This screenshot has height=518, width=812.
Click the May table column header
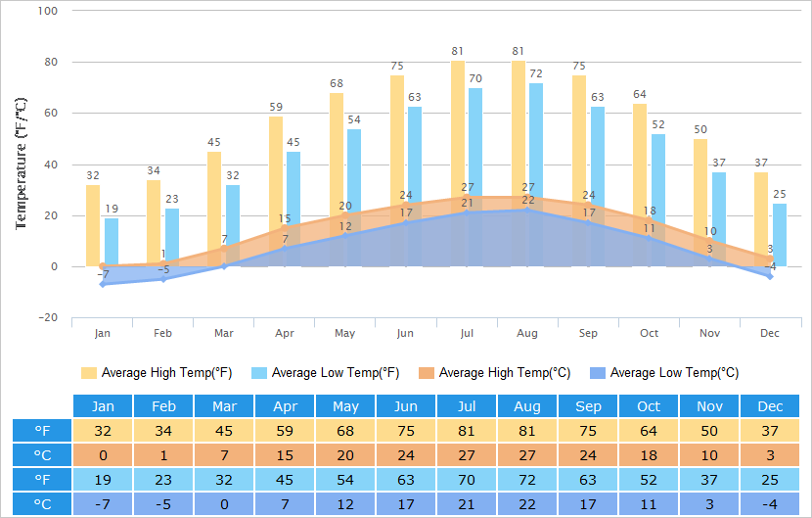tap(345, 406)
